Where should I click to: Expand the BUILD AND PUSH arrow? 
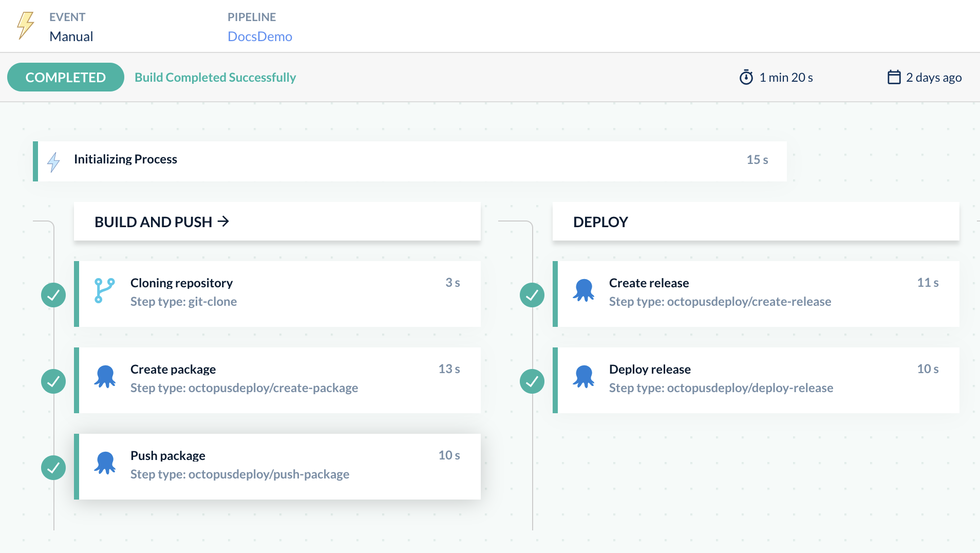pos(223,222)
